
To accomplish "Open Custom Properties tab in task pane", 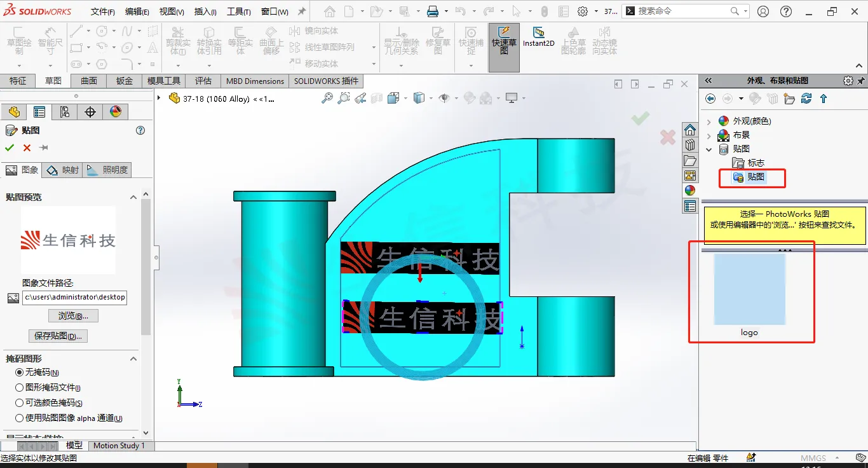I will point(690,206).
